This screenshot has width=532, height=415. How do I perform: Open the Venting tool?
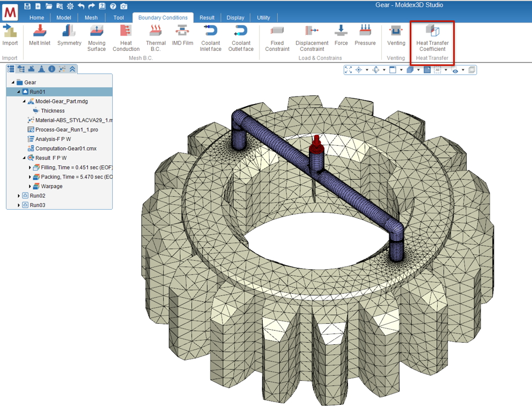396,35
